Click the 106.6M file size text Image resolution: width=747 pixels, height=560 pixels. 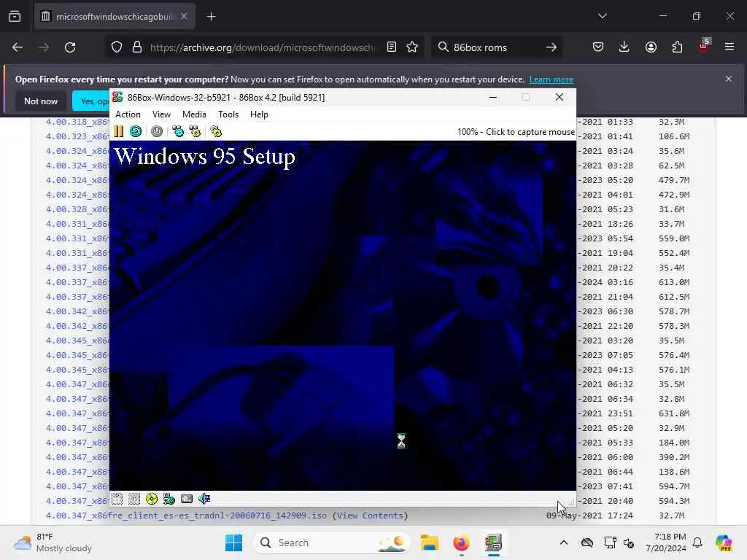pyautogui.click(x=674, y=136)
